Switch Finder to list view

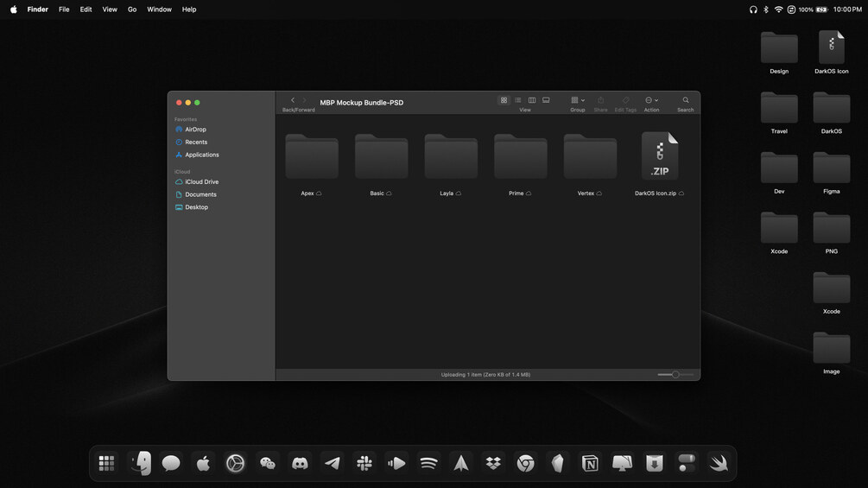tap(517, 100)
